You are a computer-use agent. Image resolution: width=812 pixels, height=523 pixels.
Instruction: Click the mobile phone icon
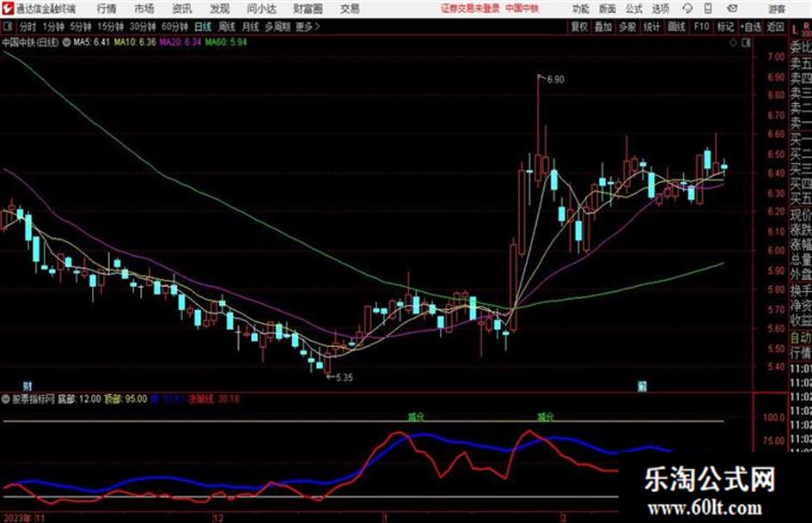(x=708, y=9)
